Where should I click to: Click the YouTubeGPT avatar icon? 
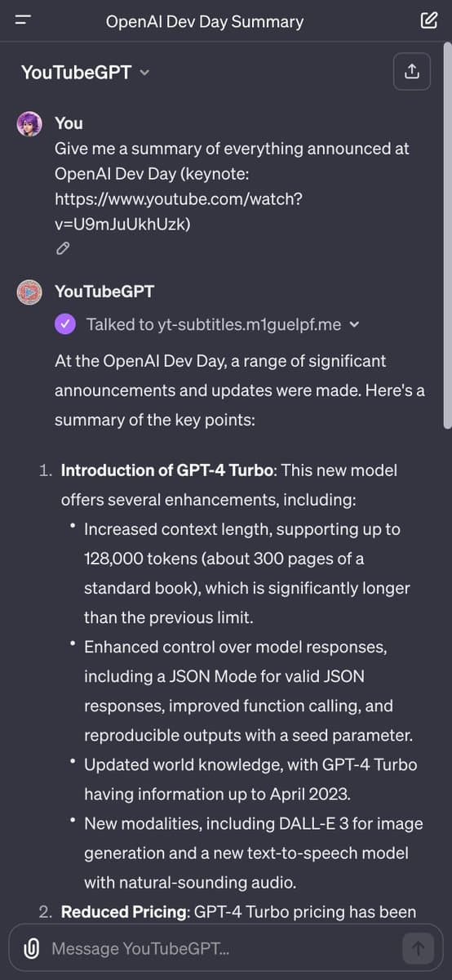pos(29,292)
